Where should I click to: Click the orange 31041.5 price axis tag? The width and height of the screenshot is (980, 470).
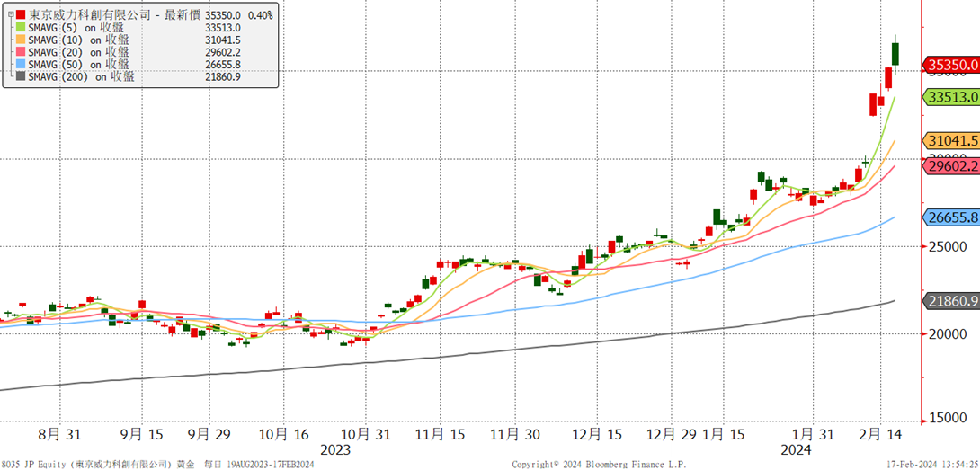pyautogui.click(x=950, y=140)
